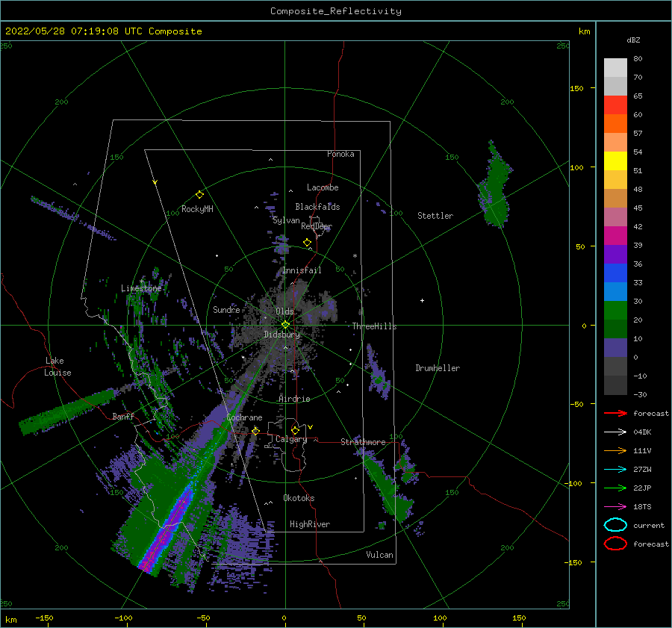Viewport: 672px width, 628px height.
Task: Click the Lake Louise label
Action: click(57, 367)
